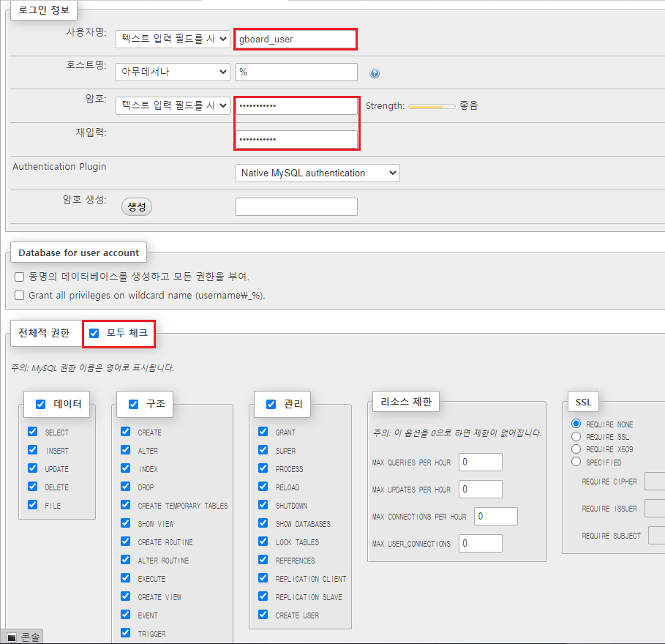665x644 pixels.
Task: Open the Authentication Plugin dropdown
Action: tap(318, 173)
